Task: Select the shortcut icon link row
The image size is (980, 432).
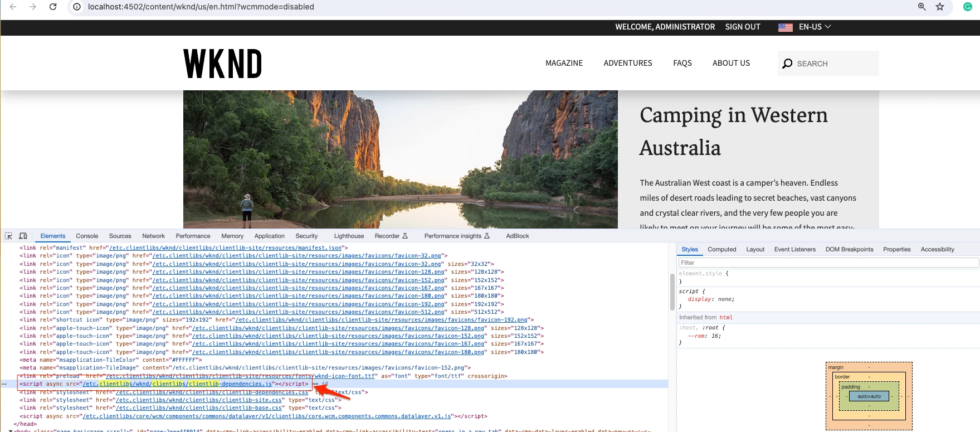Action: pos(277,320)
